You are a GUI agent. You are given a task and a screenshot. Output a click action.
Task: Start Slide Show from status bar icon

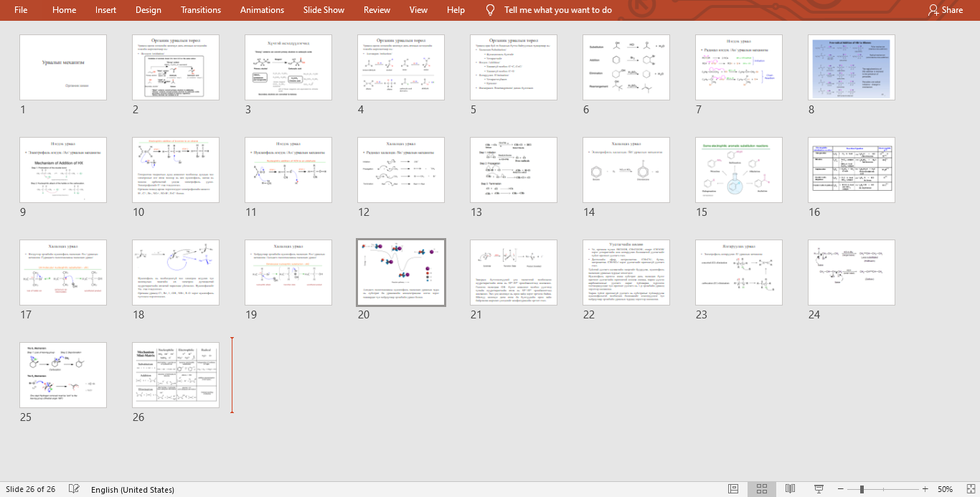click(819, 489)
